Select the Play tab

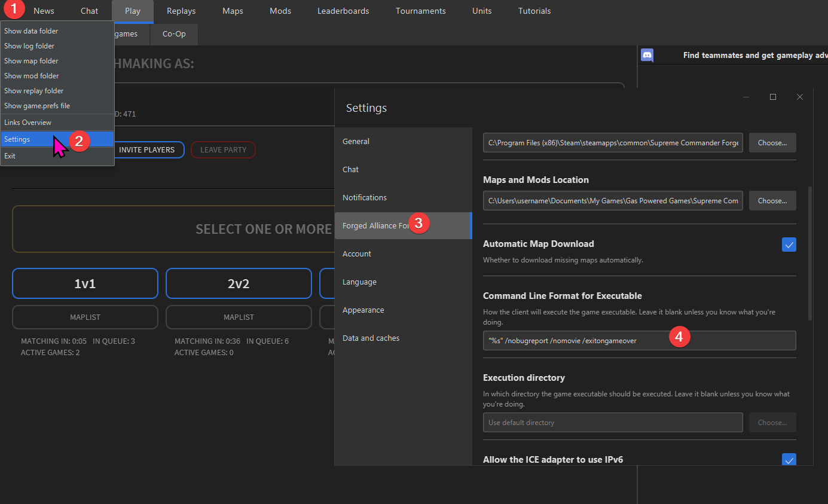point(133,11)
